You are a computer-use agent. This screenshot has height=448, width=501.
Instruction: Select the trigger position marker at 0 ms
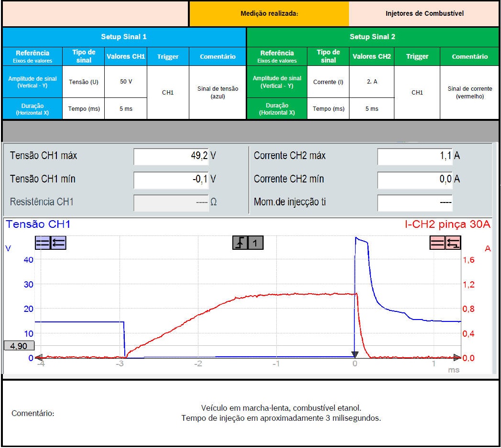(355, 354)
